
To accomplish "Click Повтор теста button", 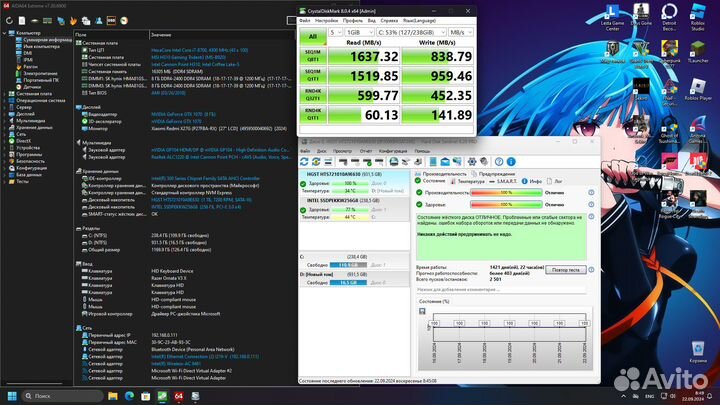I will tap(566, 270).
